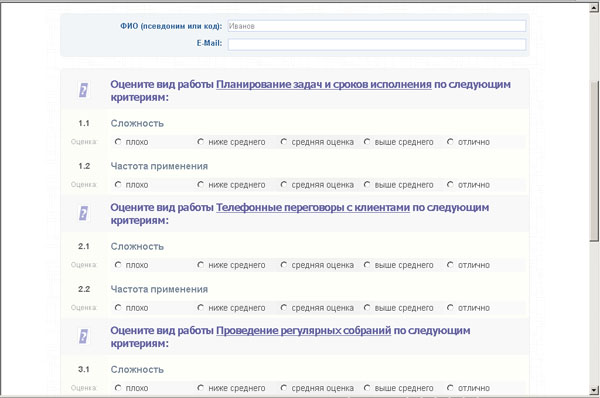
Task: Click question number 3.1 label
Action: pyautogui.click(x=84, y=369)
